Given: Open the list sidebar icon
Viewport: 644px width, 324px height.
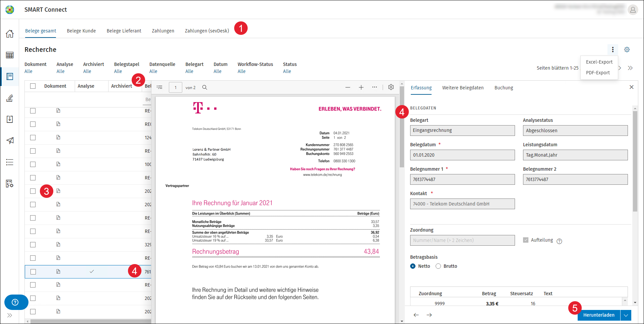Looking at the screenshot, I should (10, 162).
